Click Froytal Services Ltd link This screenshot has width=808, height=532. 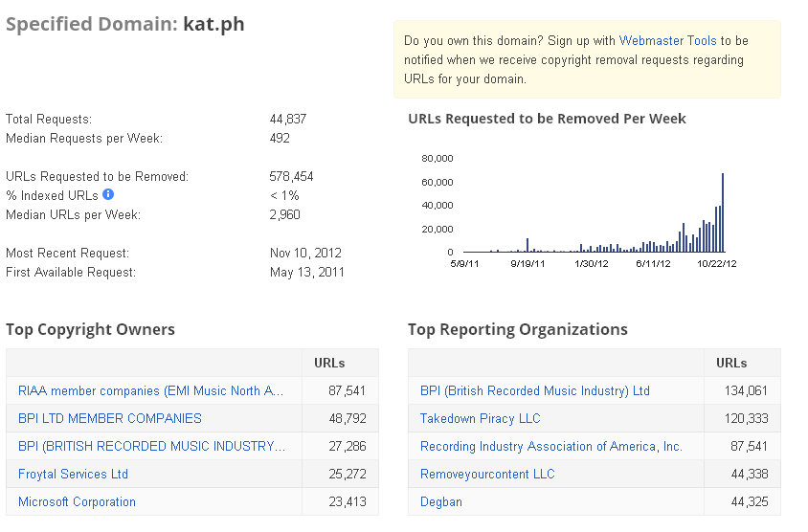point(73,474)
